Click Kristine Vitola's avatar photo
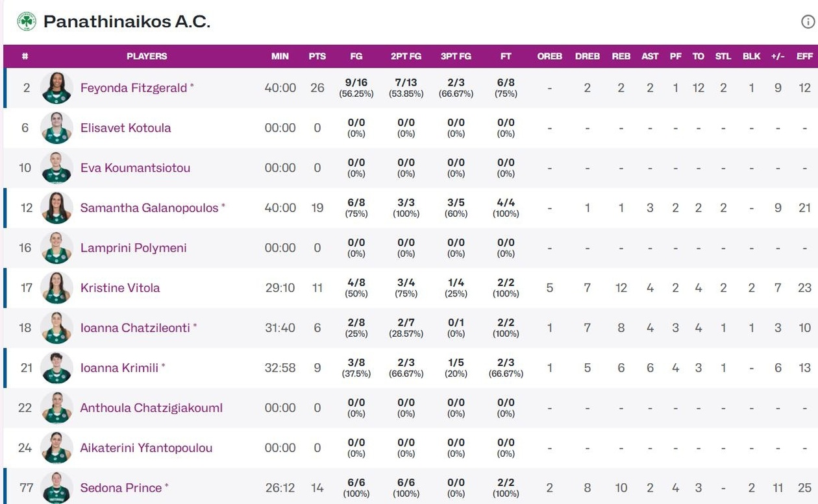Viewport: 818px width, 504px height. coord(56,287)
